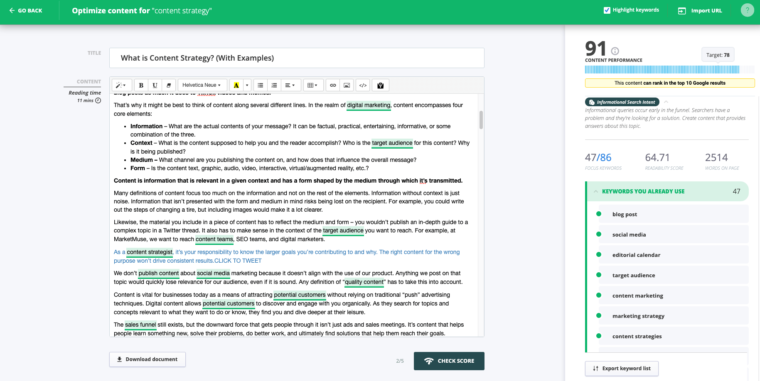Click the 2514 words on page count
The image size is (760, 381).
coord(716,158)
